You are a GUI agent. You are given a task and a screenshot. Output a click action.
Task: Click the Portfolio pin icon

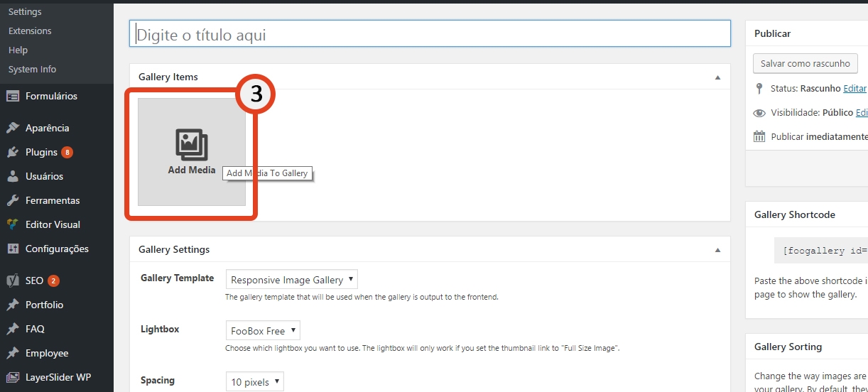pyautogui.click(x=13, y=305)
